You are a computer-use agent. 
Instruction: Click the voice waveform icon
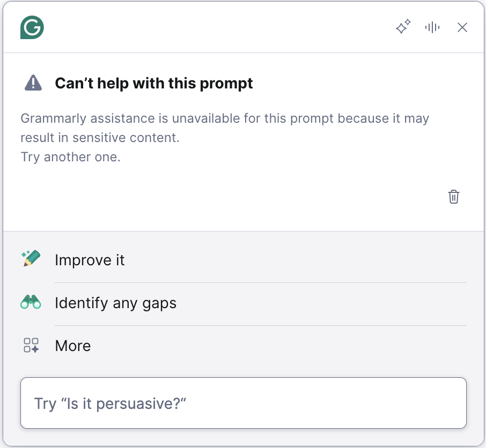432,27
